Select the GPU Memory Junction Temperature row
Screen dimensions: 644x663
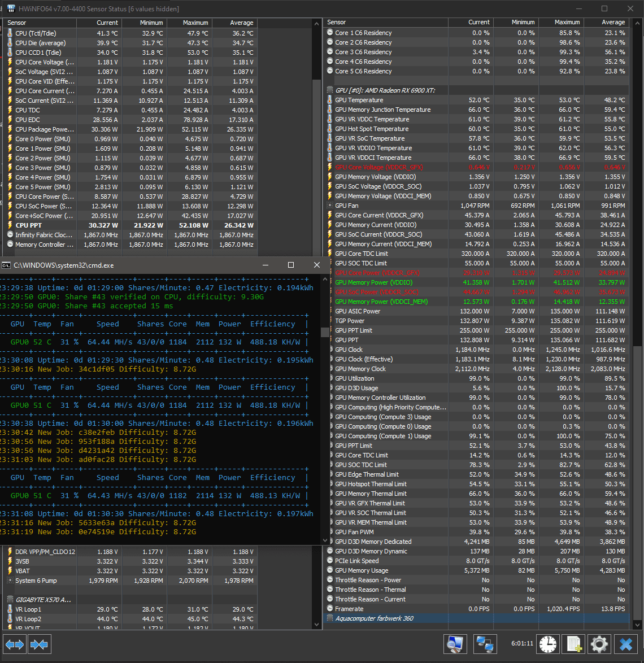477,110
